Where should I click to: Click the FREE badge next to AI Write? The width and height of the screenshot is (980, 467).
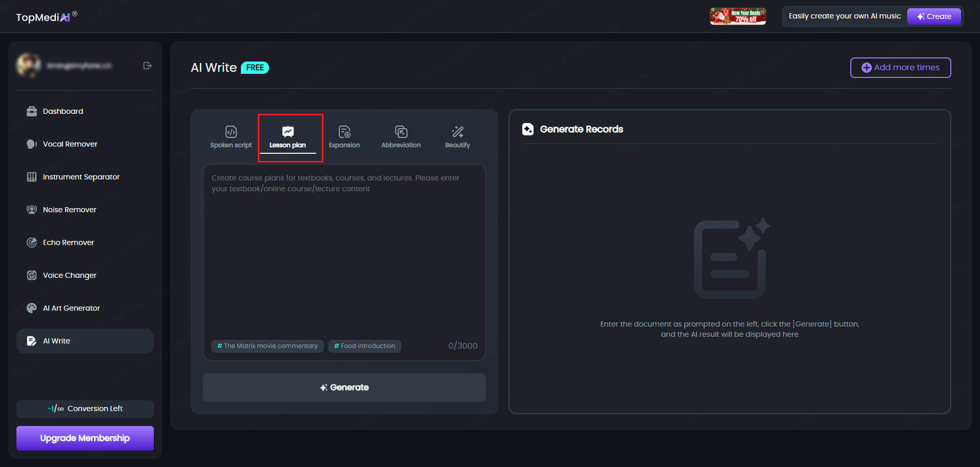[x=255, y=68]
